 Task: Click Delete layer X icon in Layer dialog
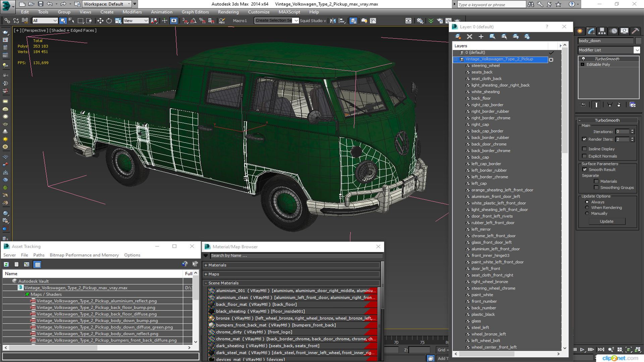[x=470, y=37]
